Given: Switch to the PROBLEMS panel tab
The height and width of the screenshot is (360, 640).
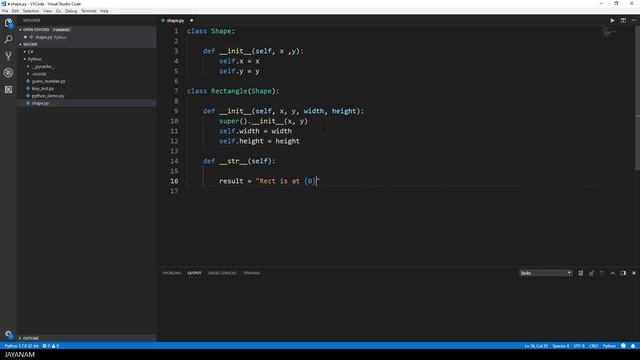Looking at the screenshot, I should coord(171,273).
